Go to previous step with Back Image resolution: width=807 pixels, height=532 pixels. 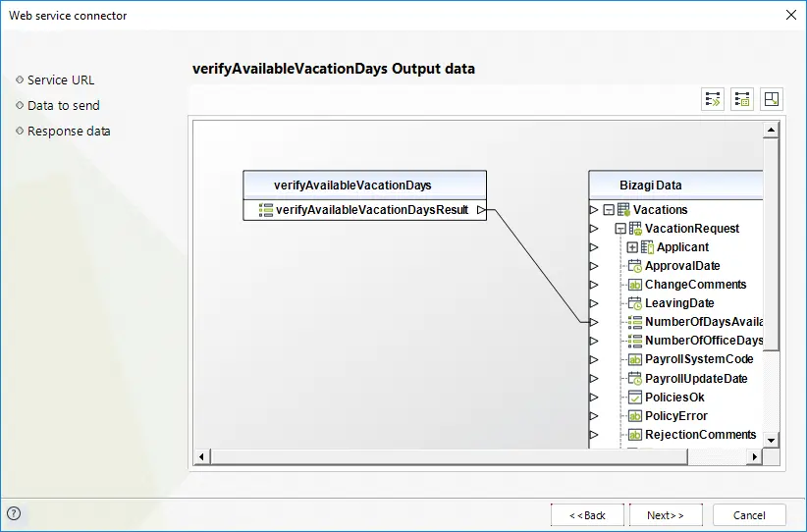point(587,515)
